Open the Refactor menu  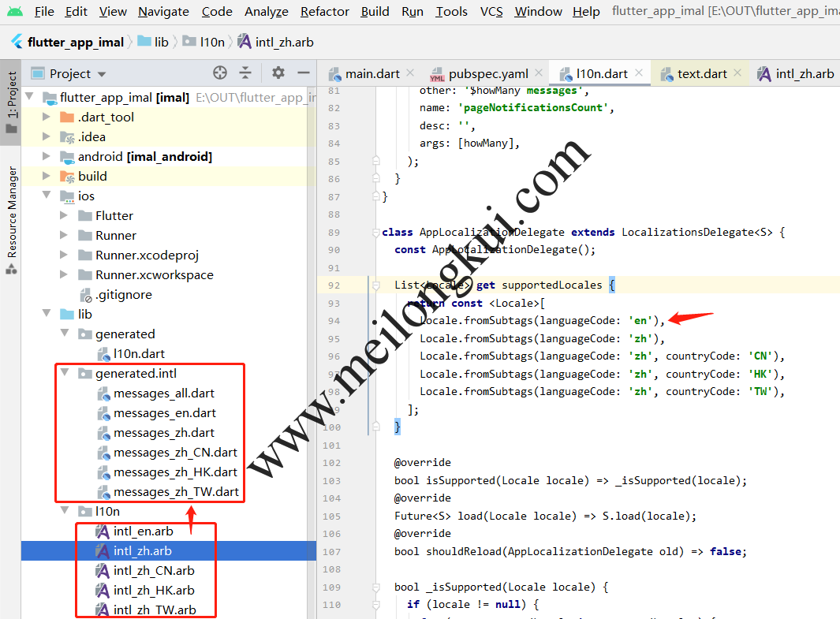click(x=325, y=11)
